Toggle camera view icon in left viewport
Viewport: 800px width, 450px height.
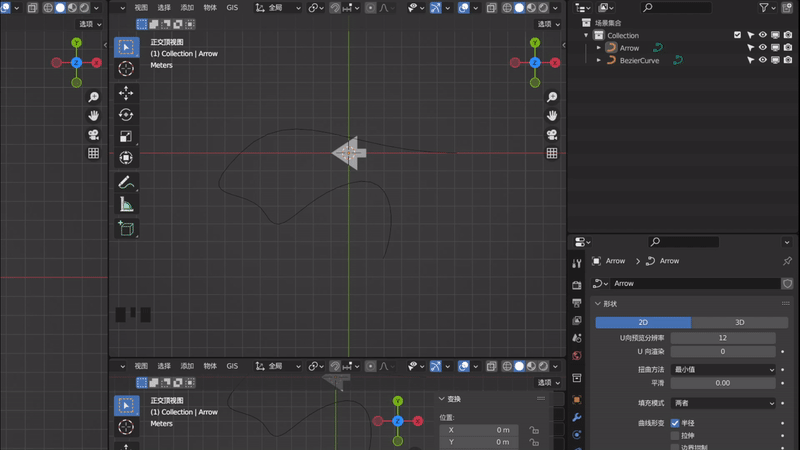tap(93, 135)
